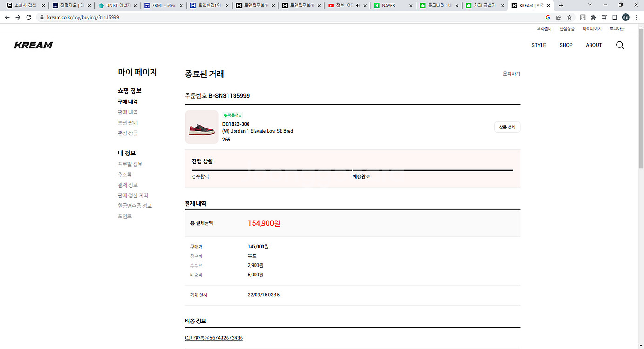
Task: Click the lock icon in address bar
Action: tap(41, 17)
